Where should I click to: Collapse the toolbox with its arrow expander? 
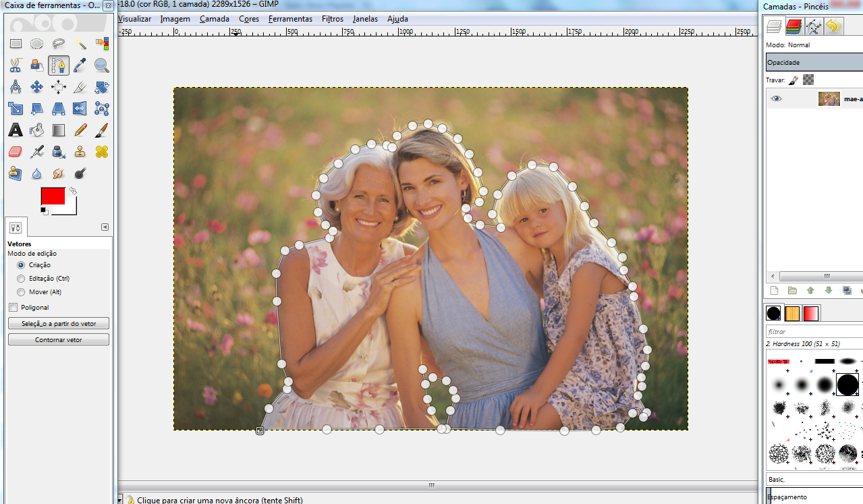[105, 227]
